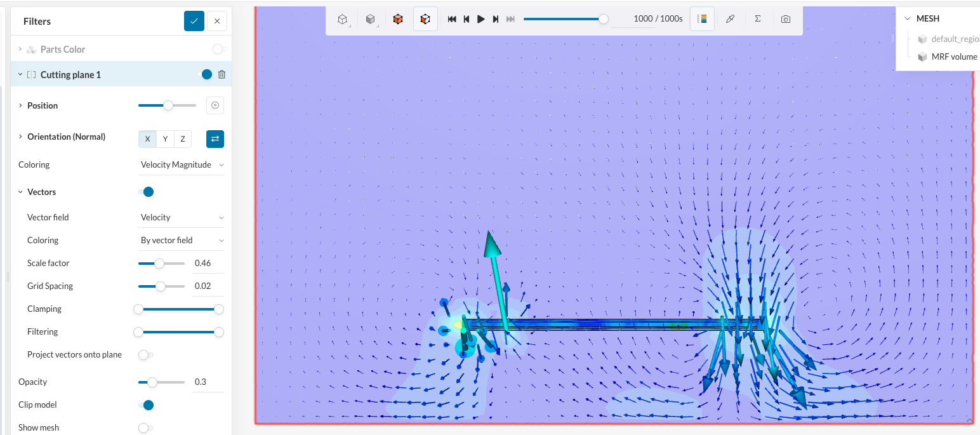Select orange cube with edges icon
This screenshot has width=980, height=435.
coord(425,19)
